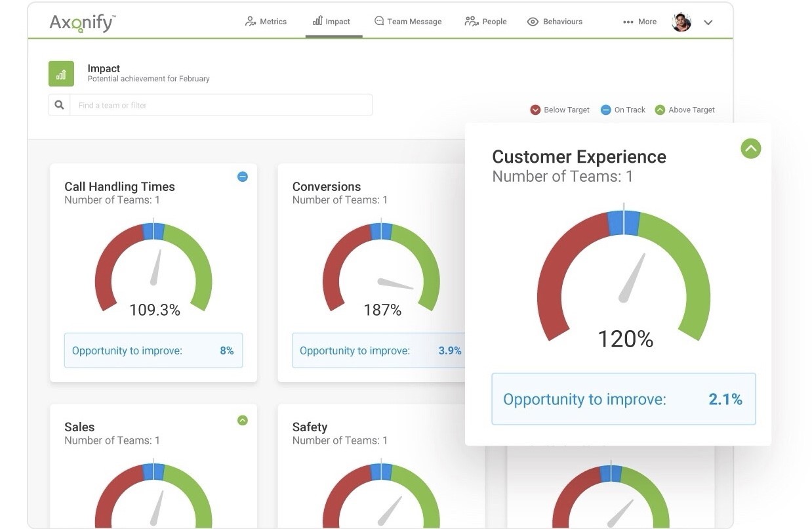Viewport: 812px width, 529px height.
Task: Expand the profile dropdown arrow
Action: (708, 22)
